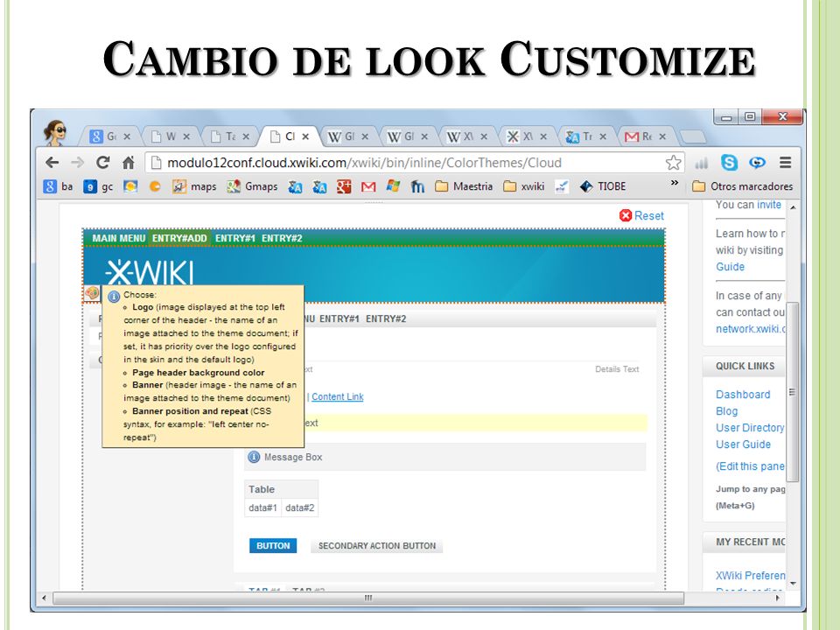The height and width of the screenshot is (630, 840).
Task: Switch to the XWiki-icon 'X\' tab
Action: click(x=527, y=136)
